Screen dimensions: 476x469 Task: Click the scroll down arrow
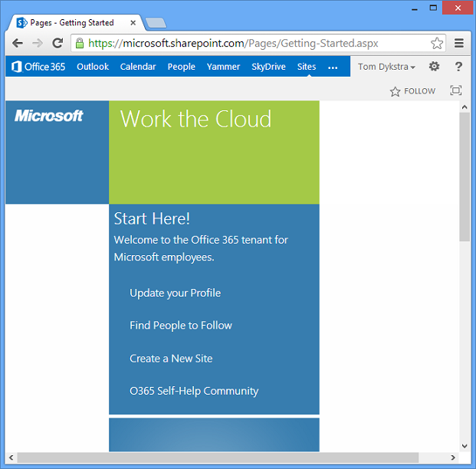pyautogui.click(x=465, y=446)
